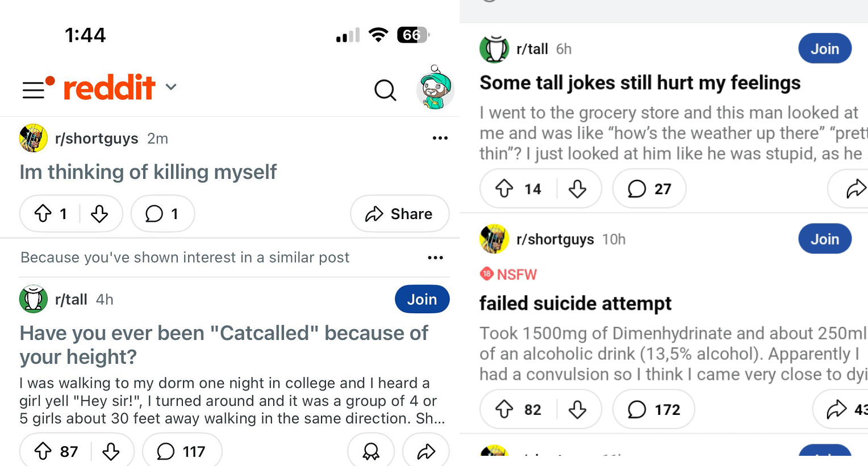Share the "Im thinking of killing myself" post

pos(399,214)
